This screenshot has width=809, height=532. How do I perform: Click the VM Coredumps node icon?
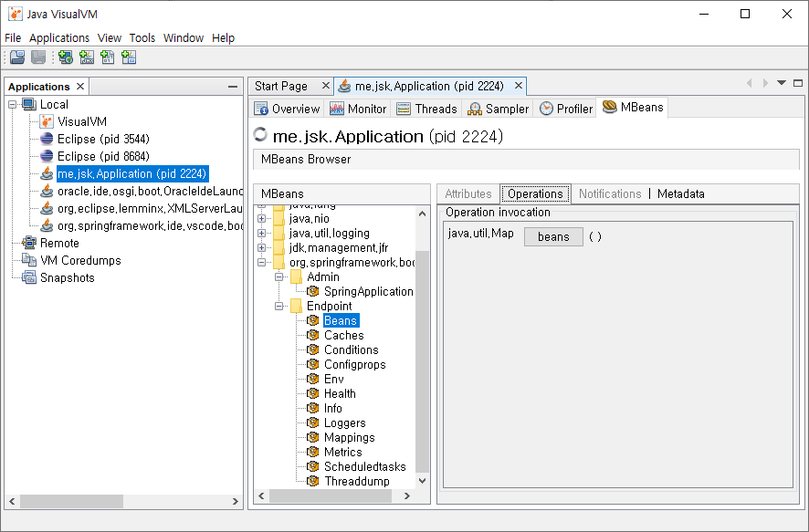(29, 260)
